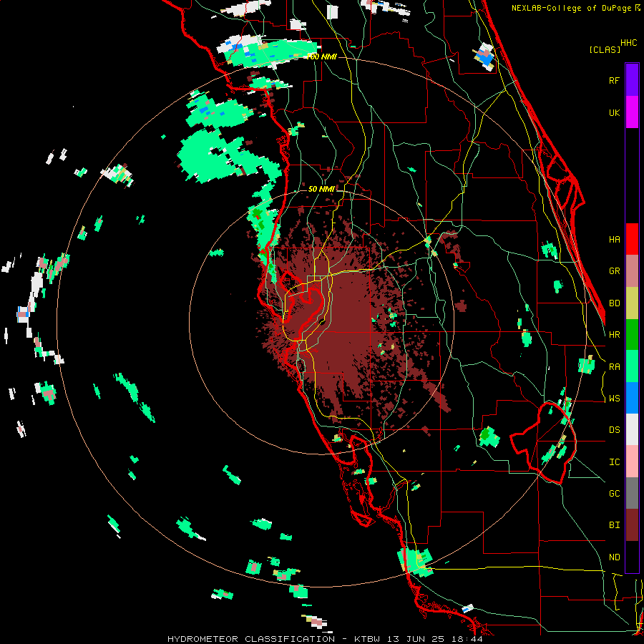
Task: Select the GR legend color swatch
Action: click(632, 271)
